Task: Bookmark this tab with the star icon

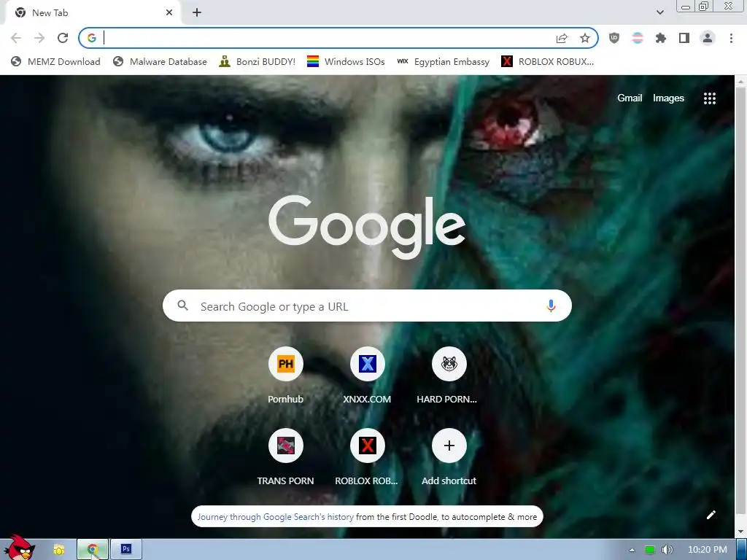Action: point(585,38)
